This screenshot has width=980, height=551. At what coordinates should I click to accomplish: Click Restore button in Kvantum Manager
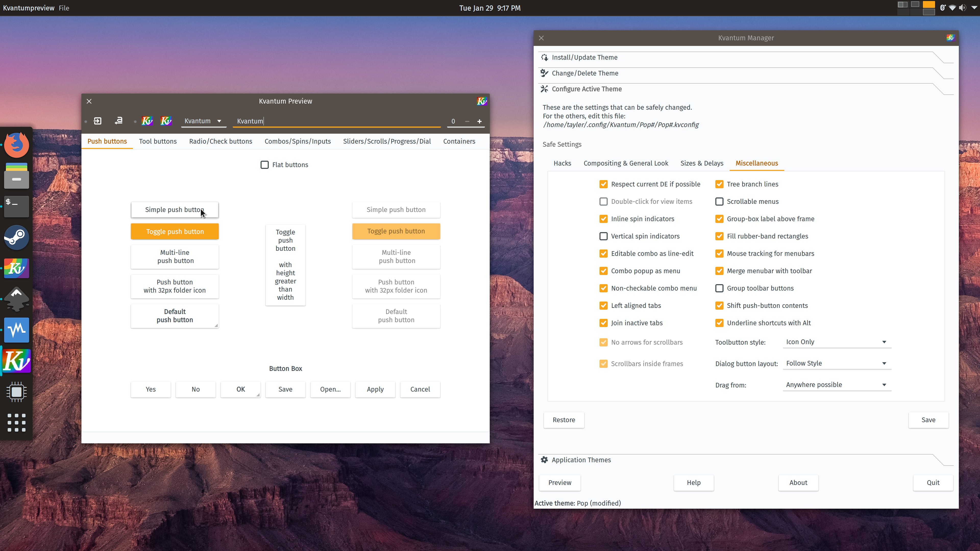click(564, 420)
